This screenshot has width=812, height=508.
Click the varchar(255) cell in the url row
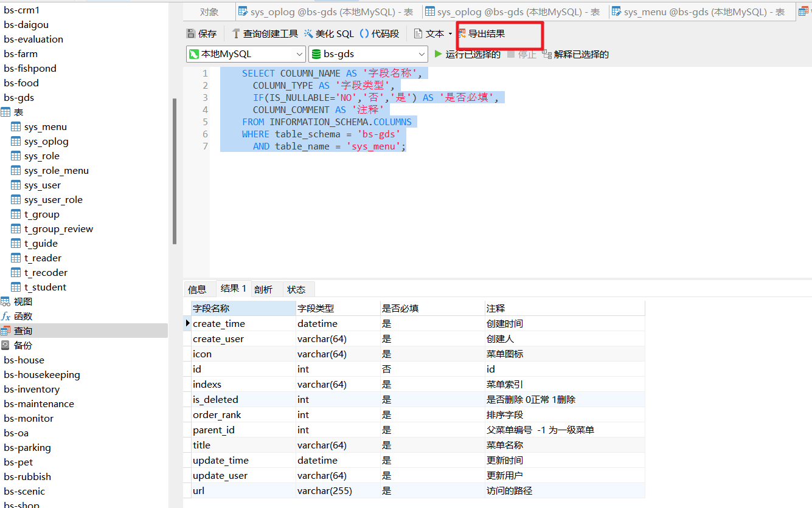338,490
